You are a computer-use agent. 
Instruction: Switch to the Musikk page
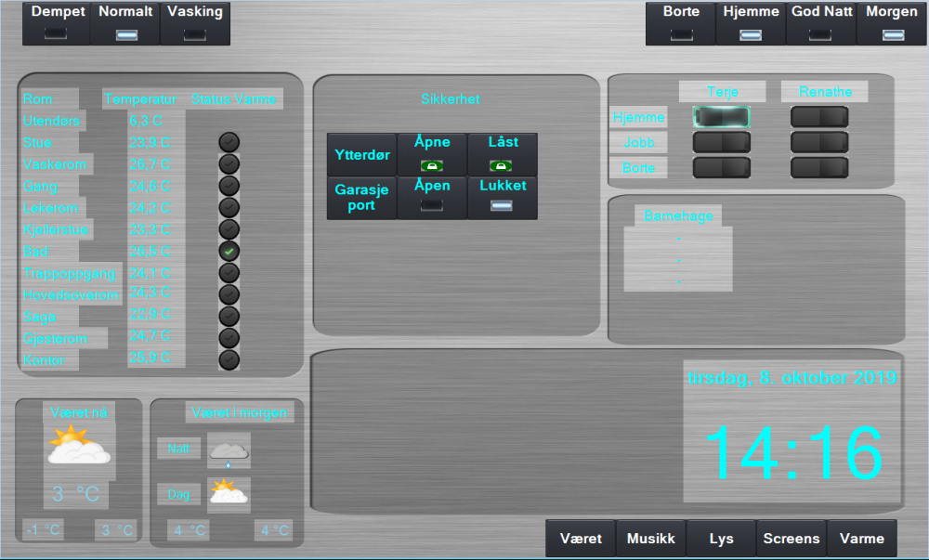[651, 539]
